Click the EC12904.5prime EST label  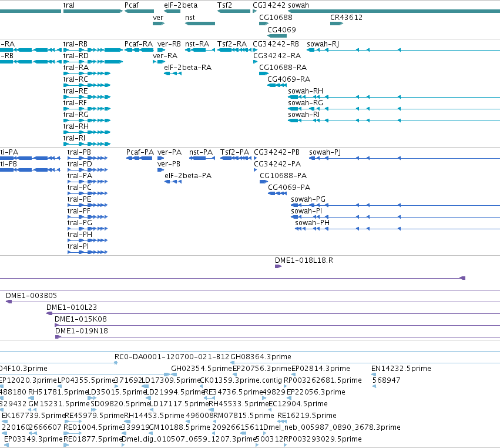(298, 404)
